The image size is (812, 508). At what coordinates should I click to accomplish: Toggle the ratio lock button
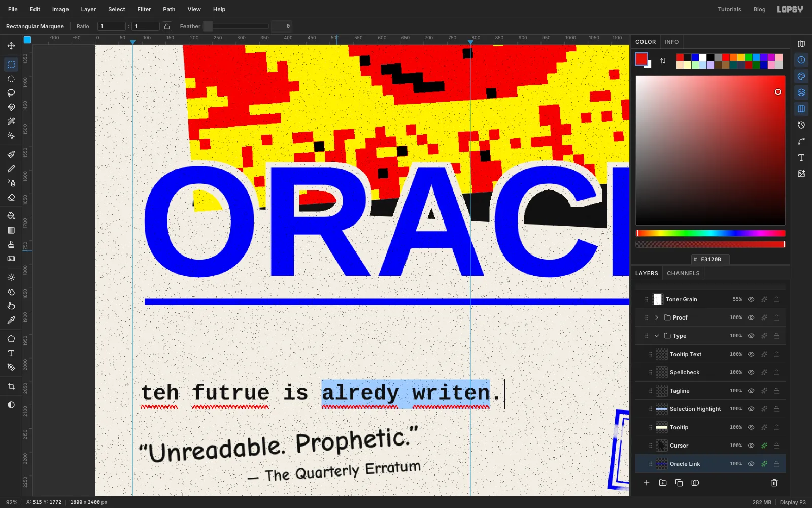pos(167,26)
